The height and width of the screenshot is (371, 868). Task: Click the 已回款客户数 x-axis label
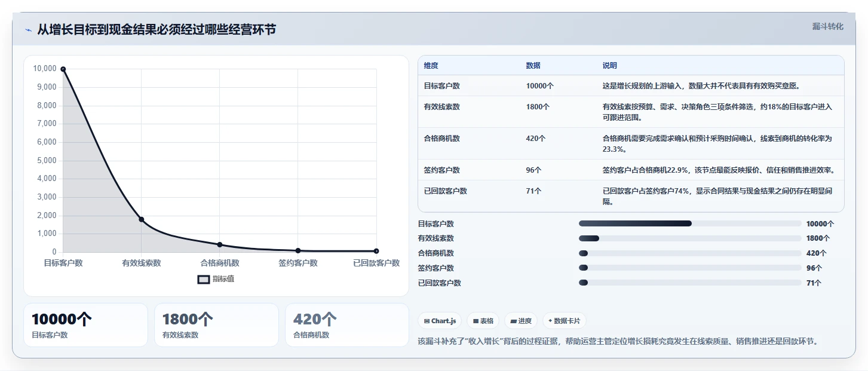pos(376,263)
